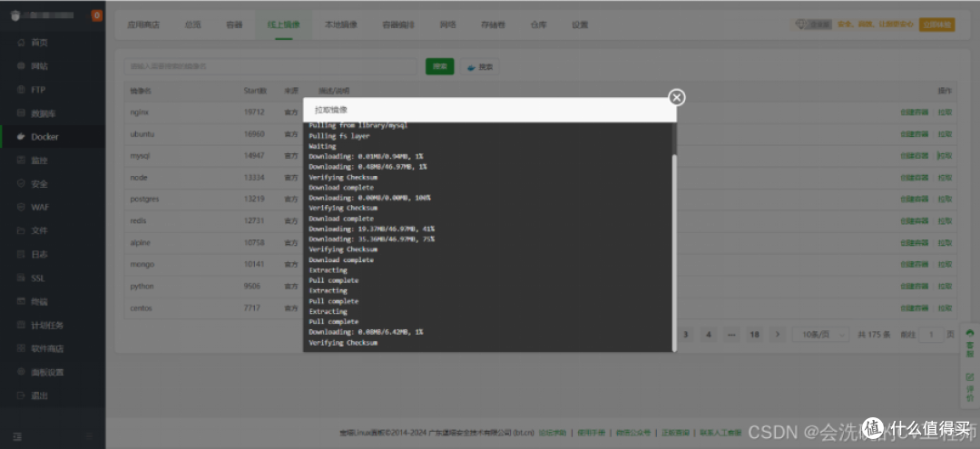The height and width of the screenshot is (449, 980).
Task: Open the 使用手册 footer link
Action: [x=592, y=432]
